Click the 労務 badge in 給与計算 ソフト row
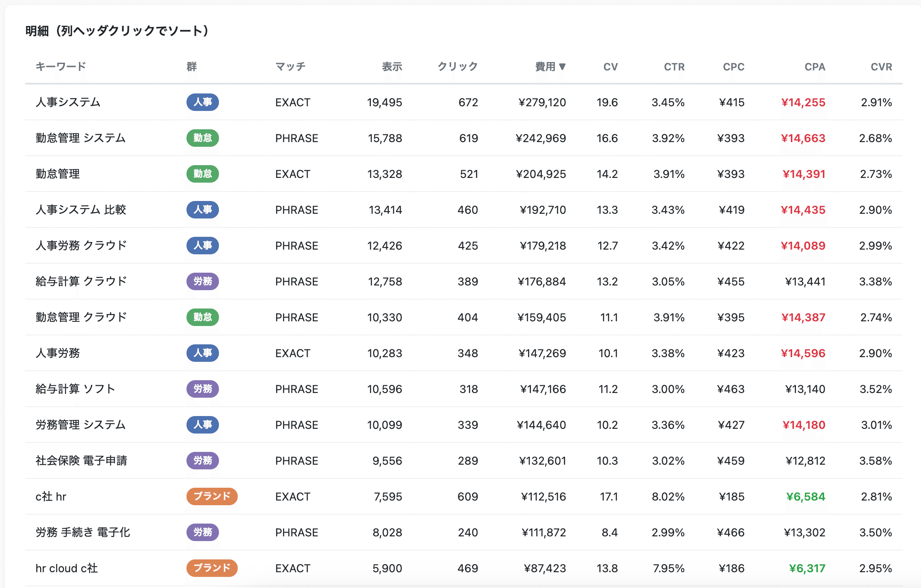921x588 pixels. pos(203,389)
